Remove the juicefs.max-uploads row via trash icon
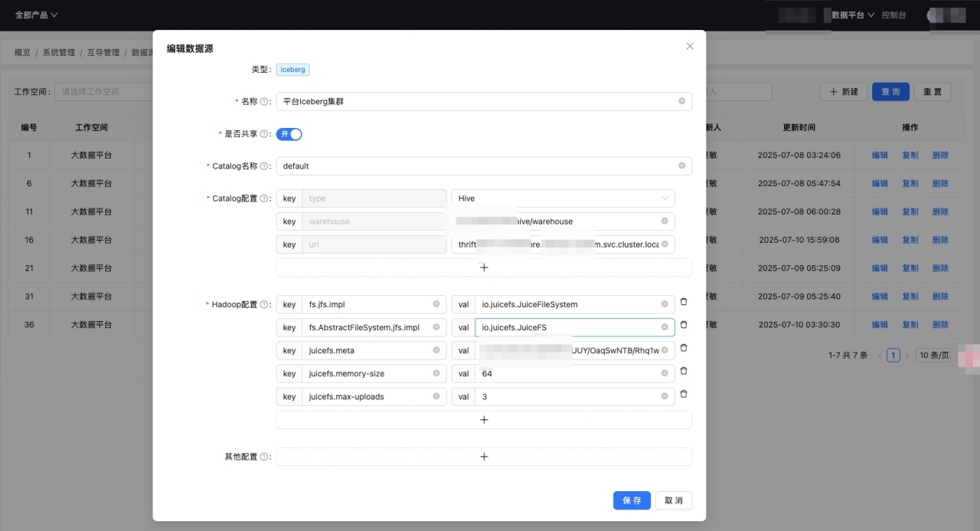Screen dimensions: 980x531 [684, 394]
